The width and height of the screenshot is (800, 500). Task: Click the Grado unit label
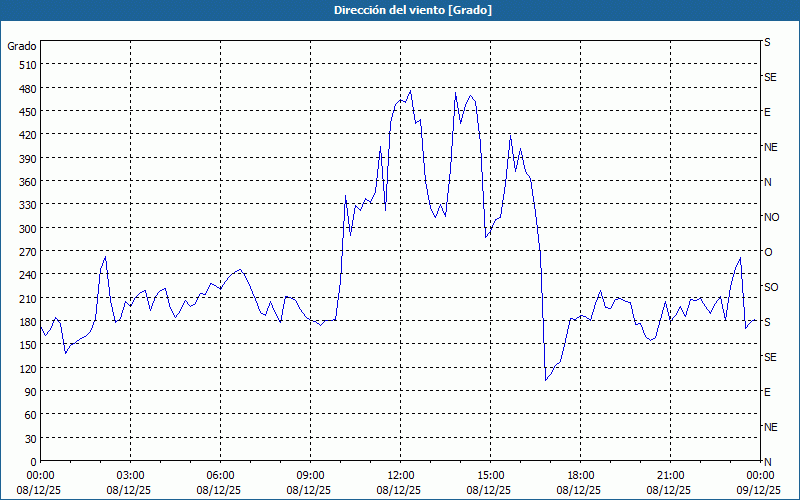click(22, 46)
